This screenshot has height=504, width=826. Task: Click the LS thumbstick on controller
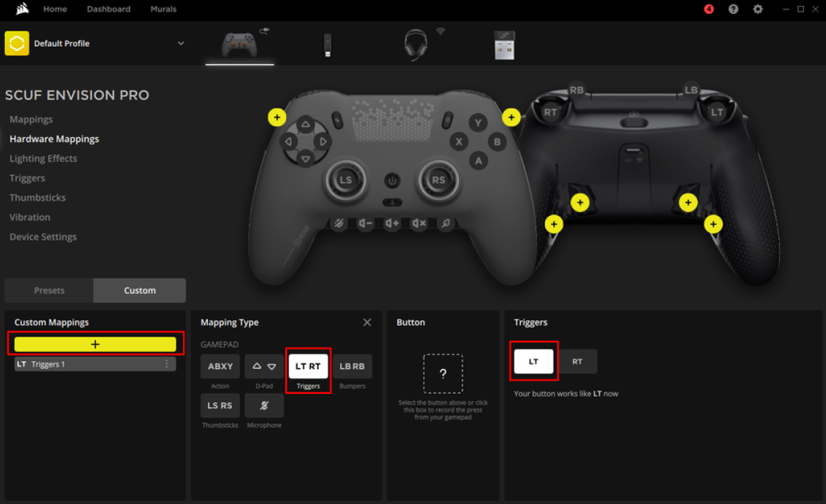click(346, 180)
